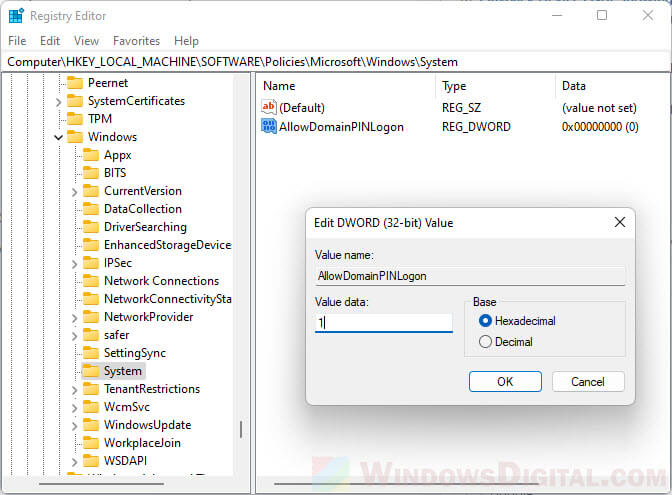Expand the WindowsUpdate key
This screenshot has width=672, height=495.
pyautogui.click(x=74, y=426)
